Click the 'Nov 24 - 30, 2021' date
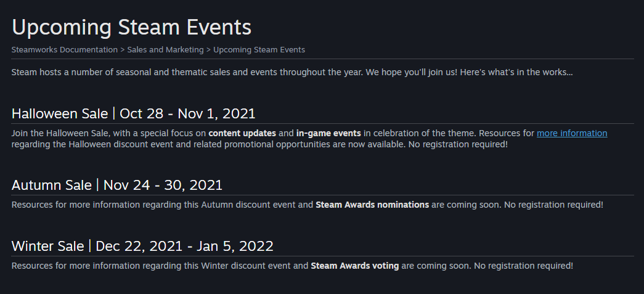Viewport: 644px width, 294px height. (163, 185)
